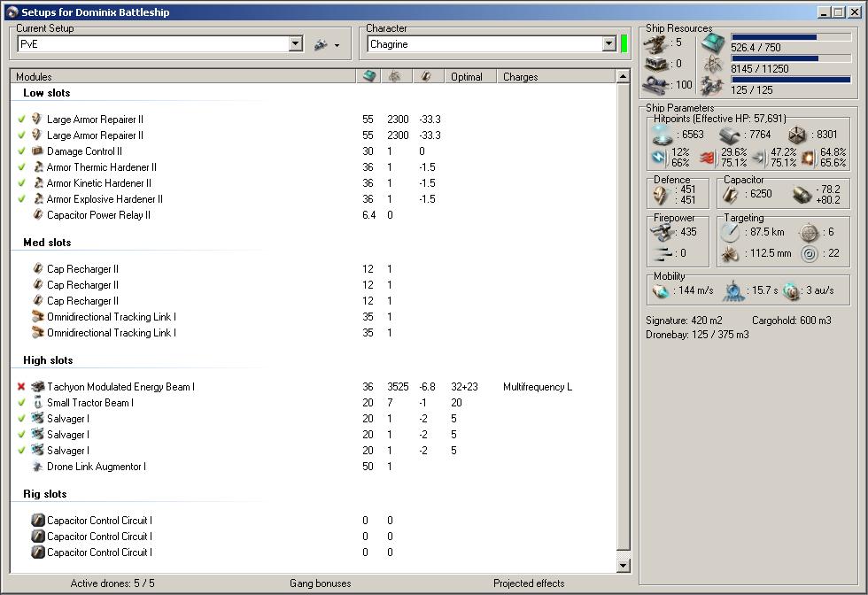Click the CPU usage progress bar
The image size is (868, 595).
791,37
